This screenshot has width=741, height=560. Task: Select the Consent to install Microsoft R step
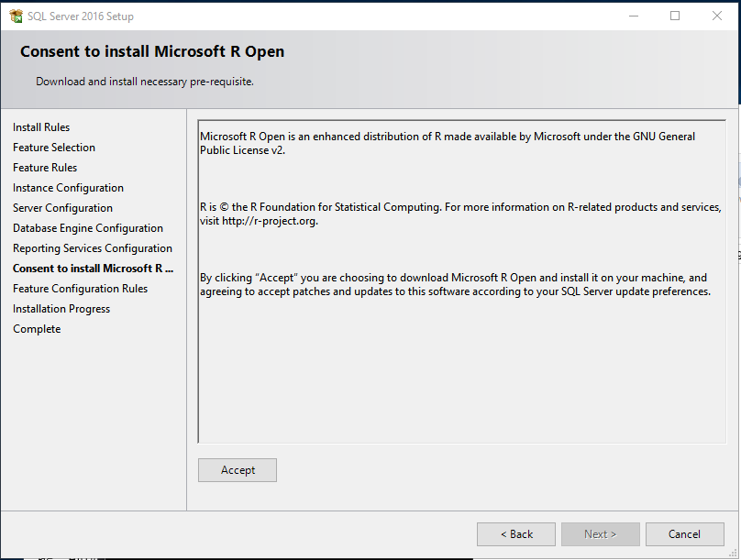pos(93,268)
